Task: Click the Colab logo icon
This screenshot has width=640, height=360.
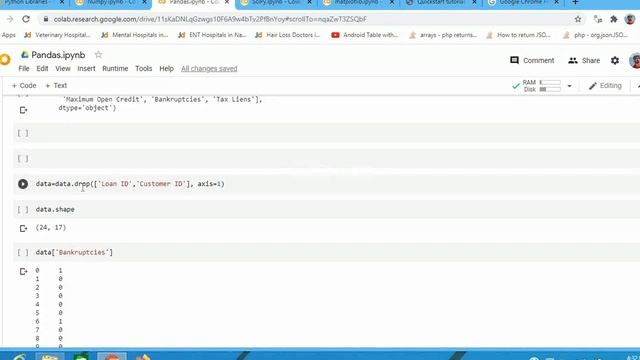Action: (x=5, y=60)
